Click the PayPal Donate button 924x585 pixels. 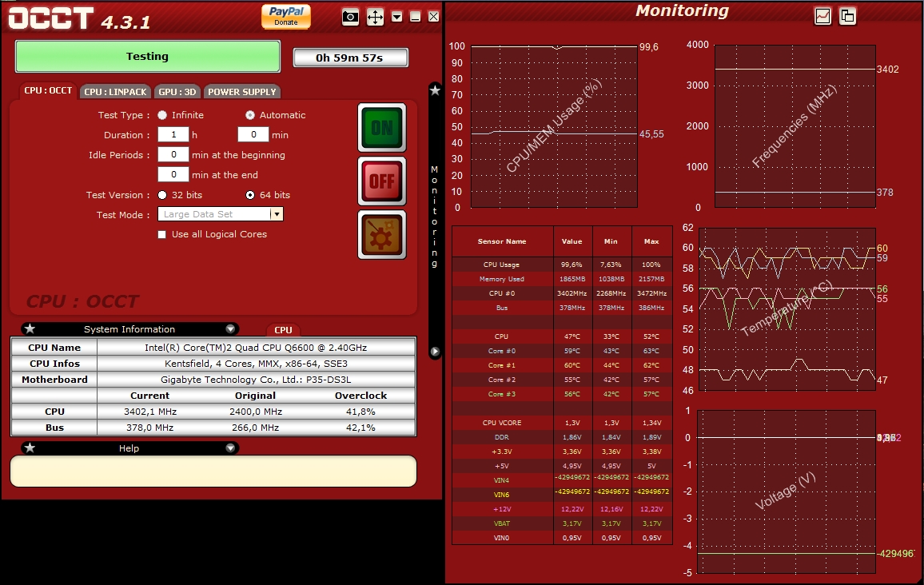pyautogui.click(x=285, y=16)
